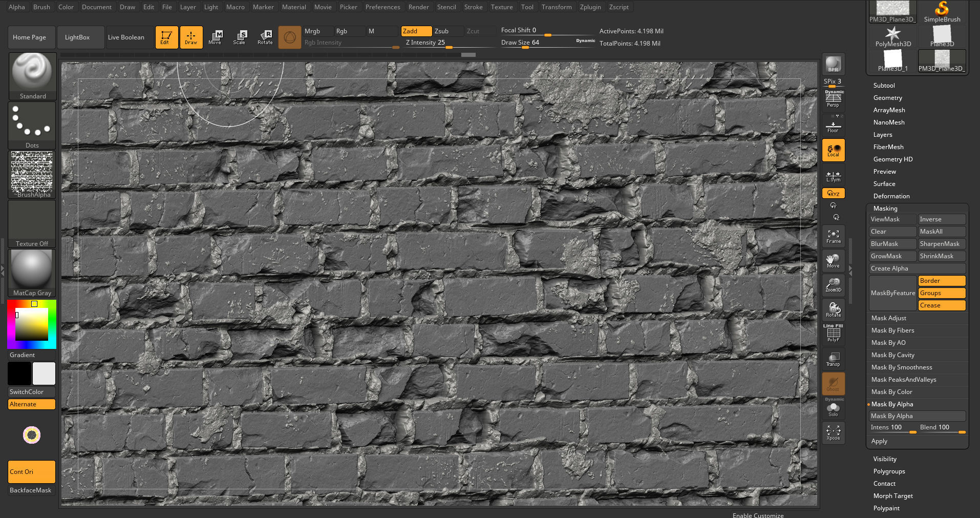This screenshot has width=980, height=518.
Task: Expand the Geometry subpalette
Action: pyautogui.click(x=887, y=97)
